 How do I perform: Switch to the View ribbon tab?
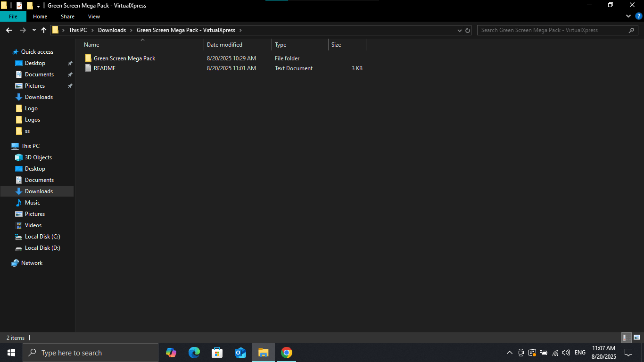click(94, 16)
